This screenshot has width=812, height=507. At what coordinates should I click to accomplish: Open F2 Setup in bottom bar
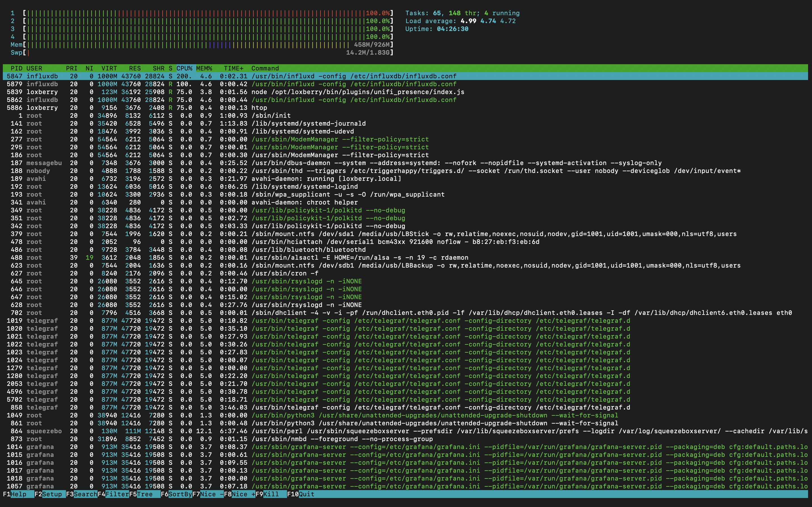pos(52,494)
